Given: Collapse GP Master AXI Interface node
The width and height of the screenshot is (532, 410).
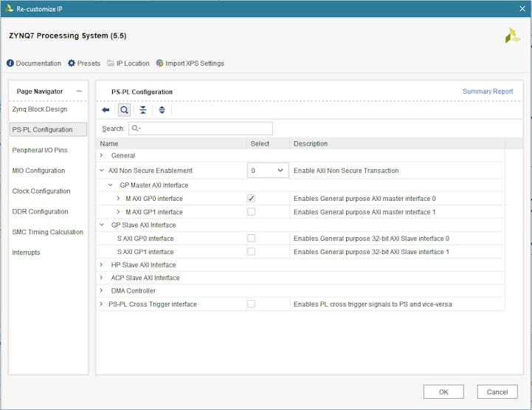Looking at the screenshot, I should coord(110,185).
